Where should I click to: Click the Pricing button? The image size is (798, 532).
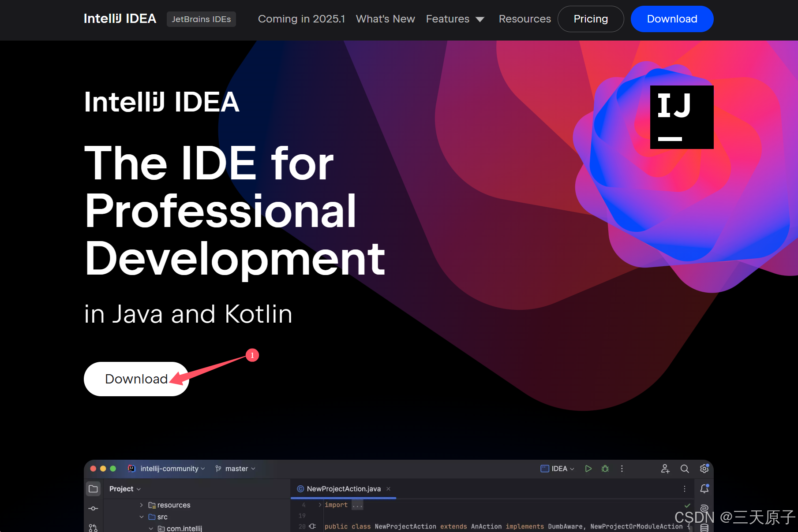(591, 19)
